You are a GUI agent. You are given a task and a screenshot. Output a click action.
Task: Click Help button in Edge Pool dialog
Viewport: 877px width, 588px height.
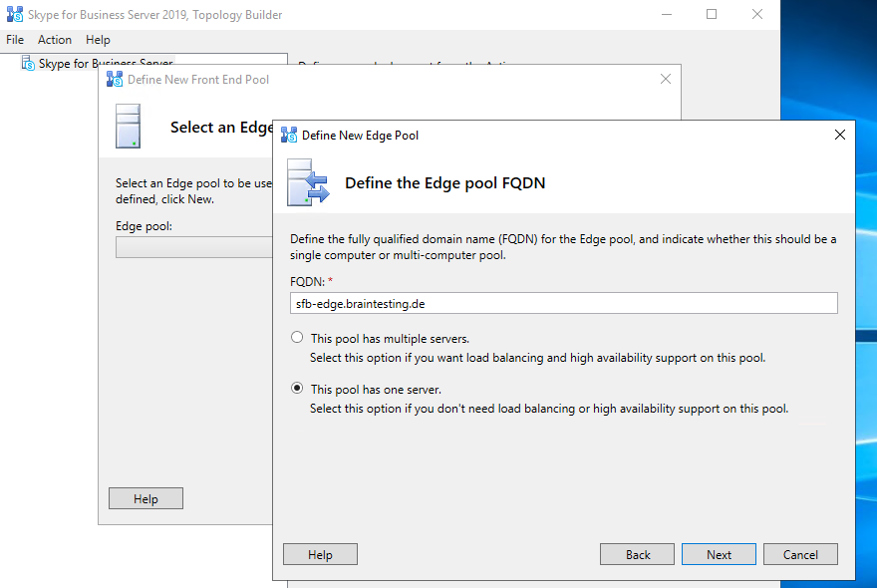point(320,555)
